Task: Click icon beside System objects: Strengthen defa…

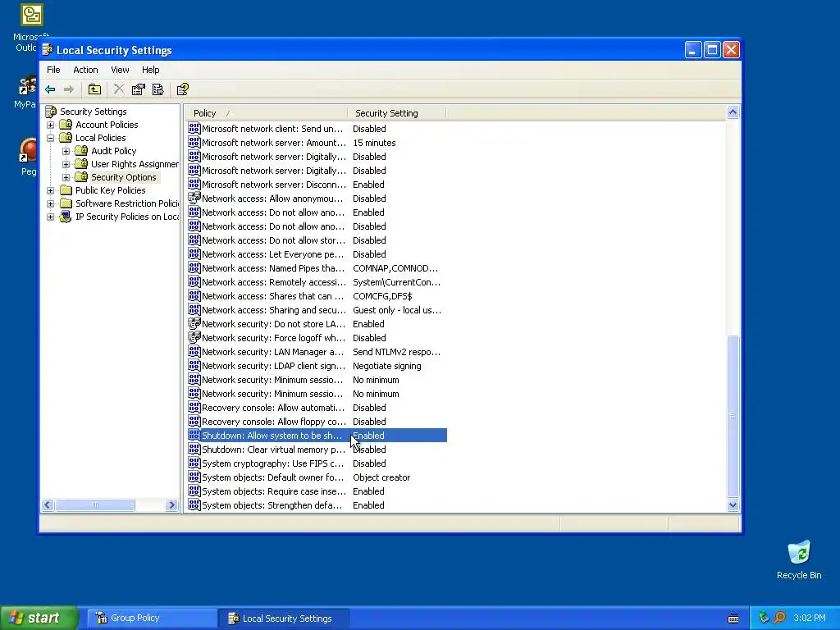Action: (x=194, y=504)
